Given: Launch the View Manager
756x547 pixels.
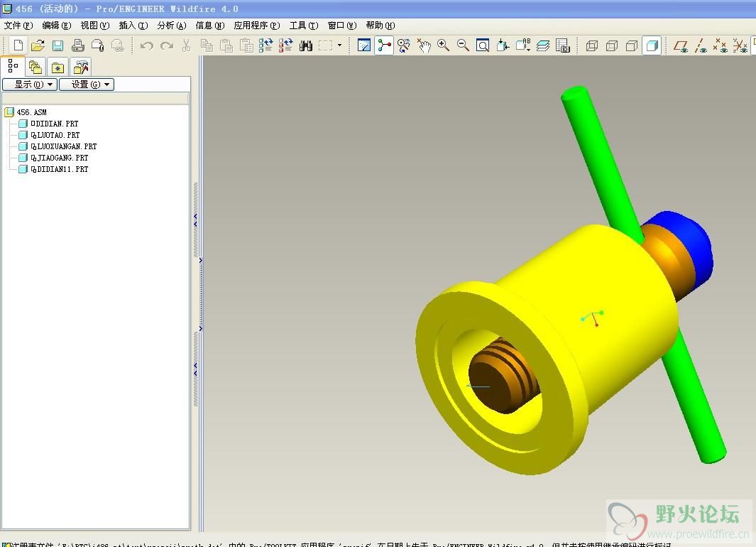Looking at the screenshot, I should coord(563,45).
